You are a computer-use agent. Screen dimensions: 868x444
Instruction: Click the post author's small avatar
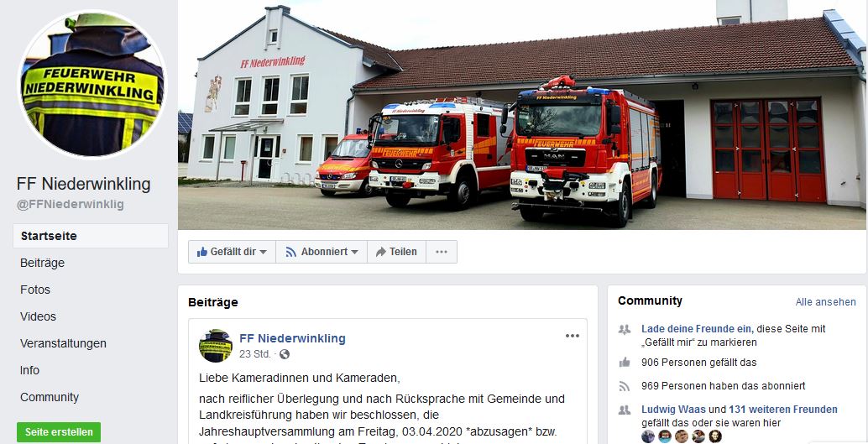tap(216, 346)
